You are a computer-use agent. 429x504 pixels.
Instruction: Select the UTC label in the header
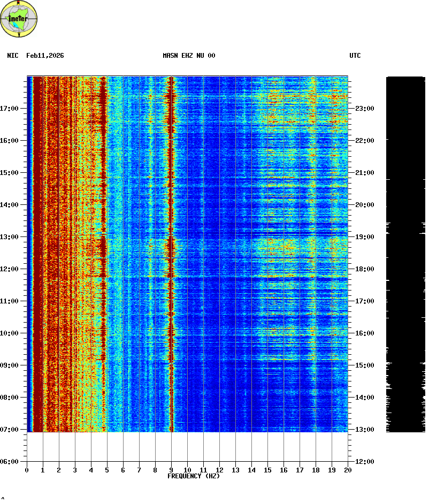[x=355, y=56]
